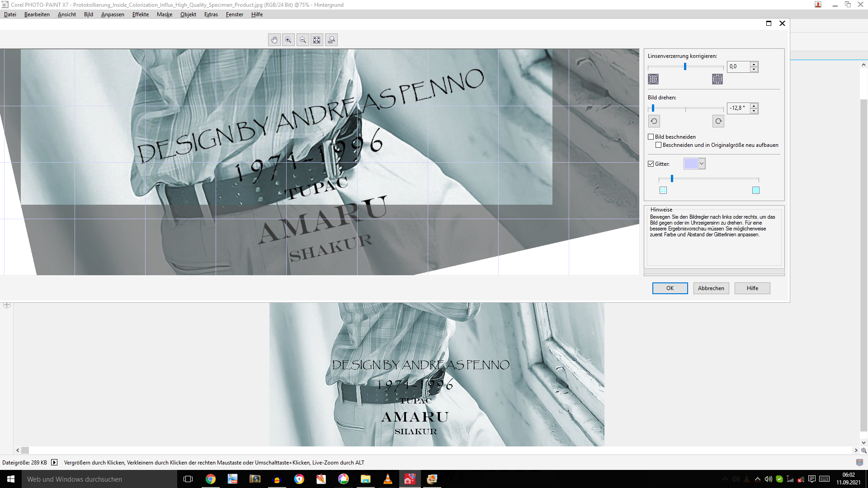The width and height of the screenshot is (868, 488).
Task: Open the Effekte menu
Action: pos(141,14)
